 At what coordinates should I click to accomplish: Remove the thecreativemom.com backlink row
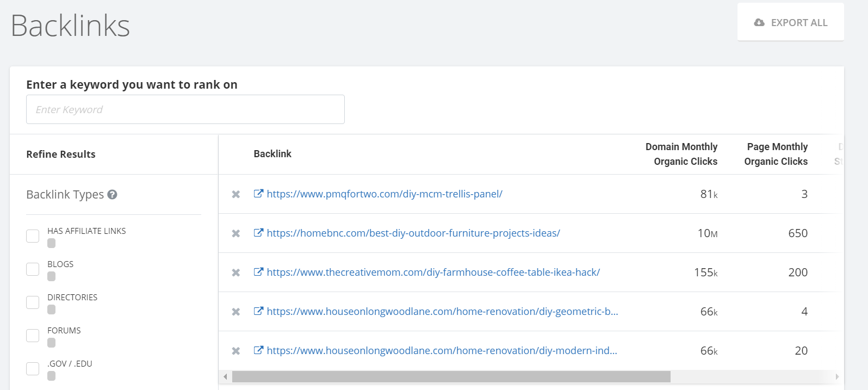236,273
